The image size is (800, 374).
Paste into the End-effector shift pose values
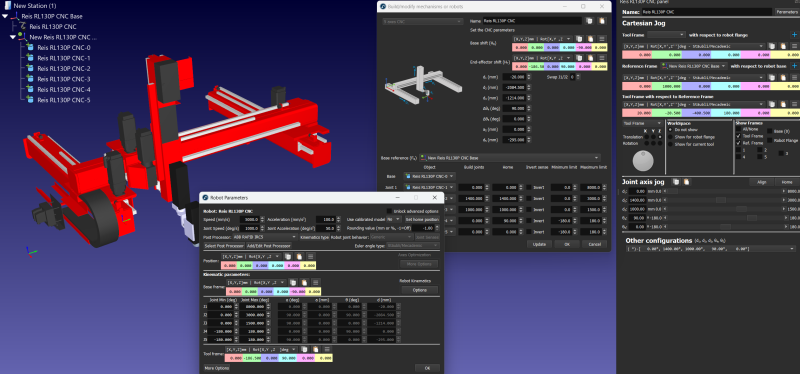point(590,58)
